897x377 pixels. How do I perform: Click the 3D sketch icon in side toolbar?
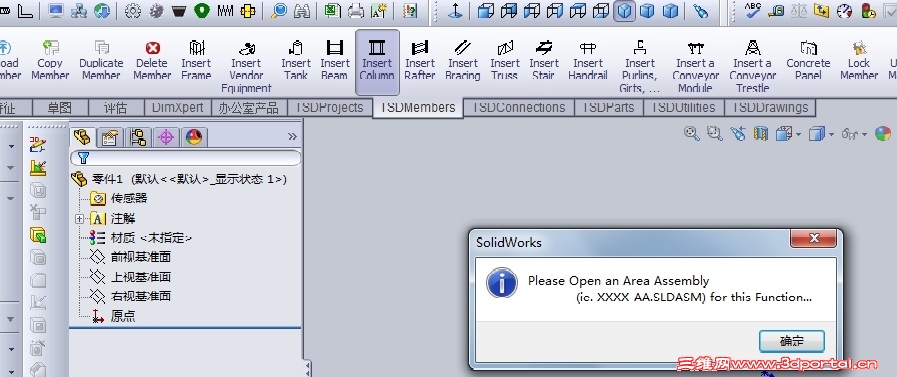38,144
